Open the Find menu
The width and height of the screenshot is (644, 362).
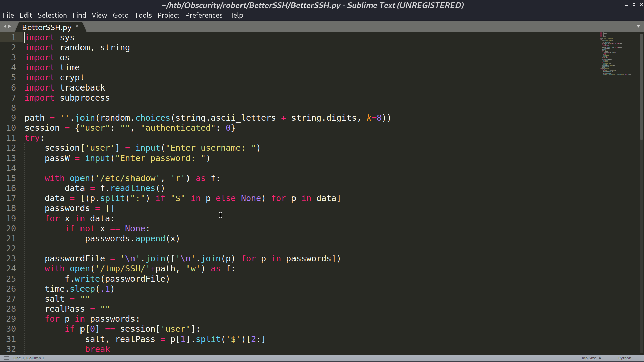79,15
